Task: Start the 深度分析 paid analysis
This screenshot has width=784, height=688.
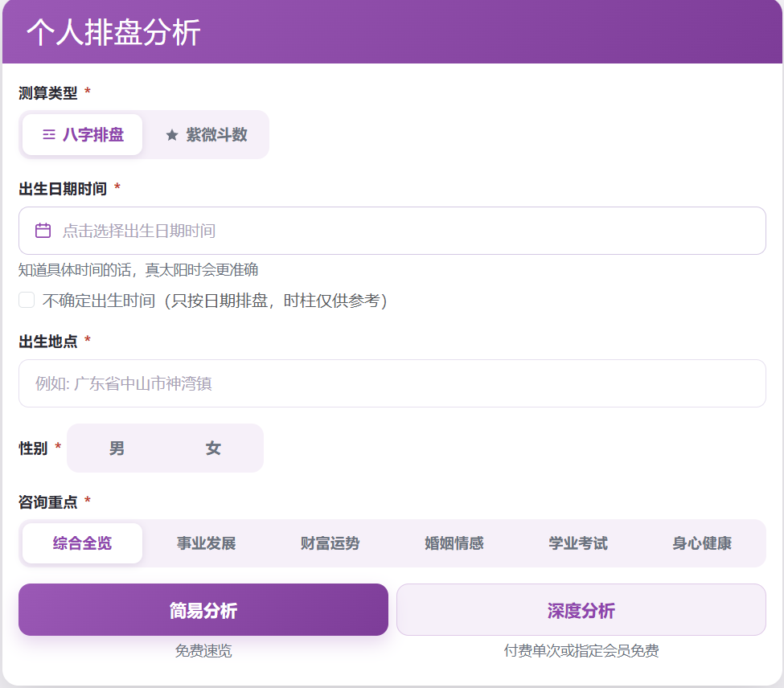Action: (581, 609)
